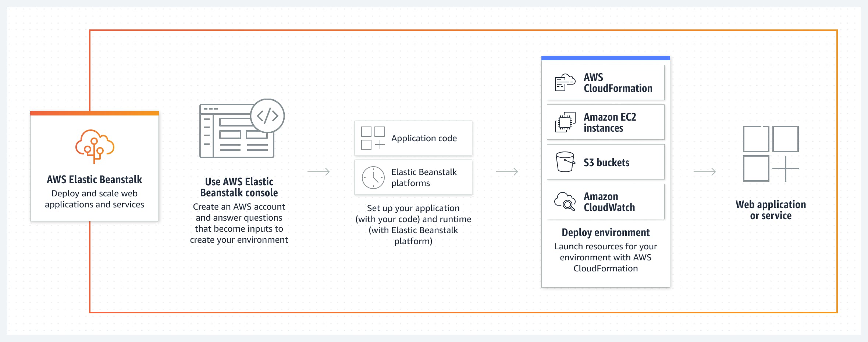868x342 pixels.
Task: Click 'Use AWS Elastic Beanstalk console' heading
Action: 239,187
